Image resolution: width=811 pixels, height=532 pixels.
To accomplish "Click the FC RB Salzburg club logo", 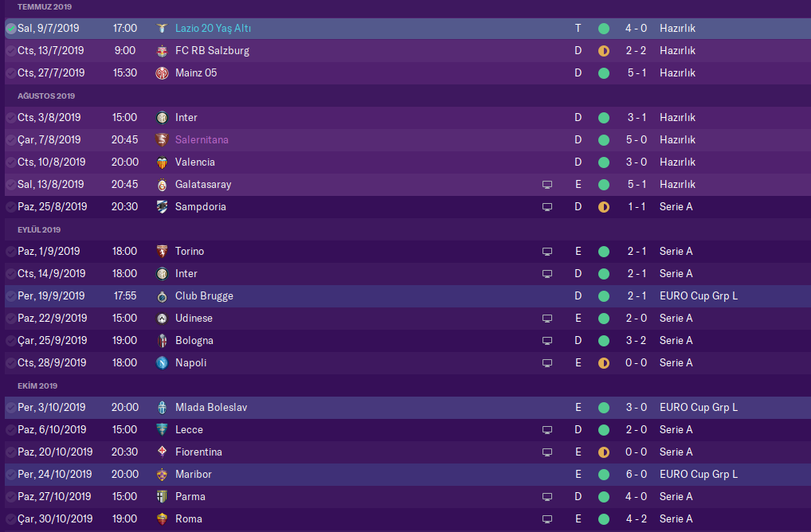I will pyautogui.click(x=162, y=51).
